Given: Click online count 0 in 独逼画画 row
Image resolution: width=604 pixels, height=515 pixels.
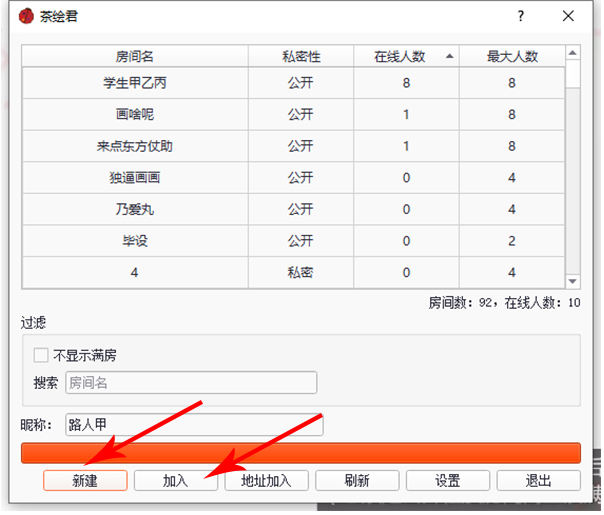Looking at the screenshot, I should [x=406, y=178].
